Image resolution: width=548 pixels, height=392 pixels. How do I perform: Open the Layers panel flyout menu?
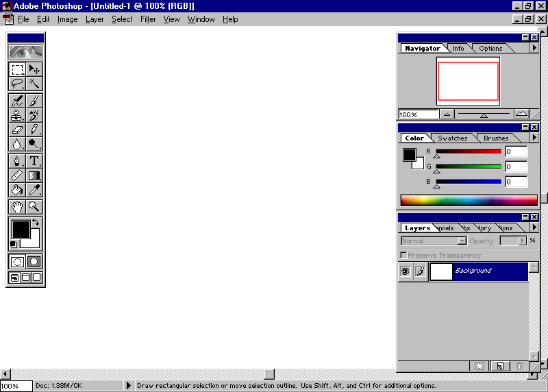click(534, 228)
